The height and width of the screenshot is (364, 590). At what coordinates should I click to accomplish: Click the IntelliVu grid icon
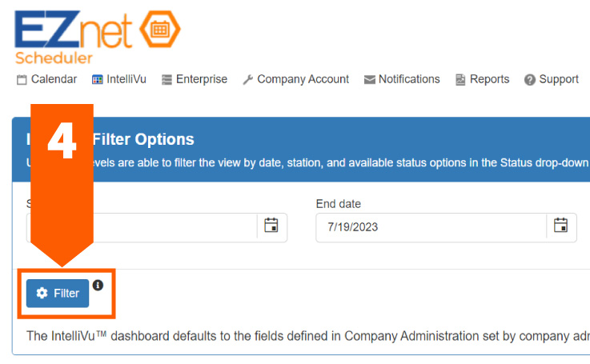[x=98, y=80]
